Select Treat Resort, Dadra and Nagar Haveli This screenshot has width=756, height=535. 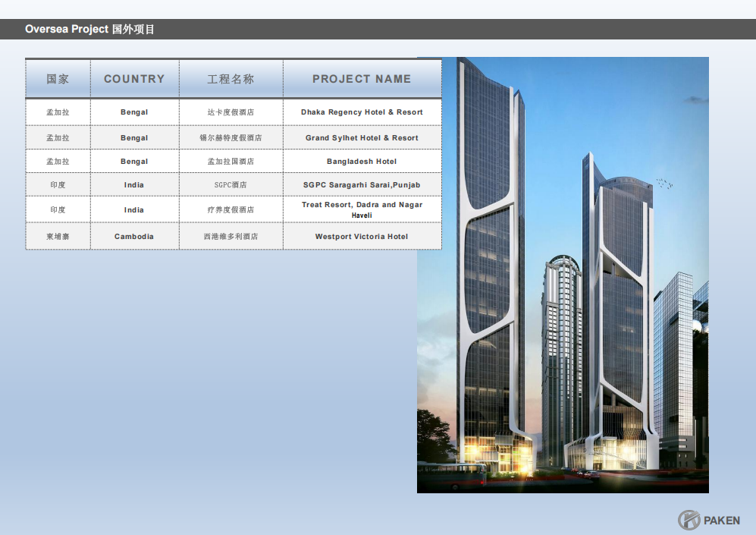click(x=362, y=209)
